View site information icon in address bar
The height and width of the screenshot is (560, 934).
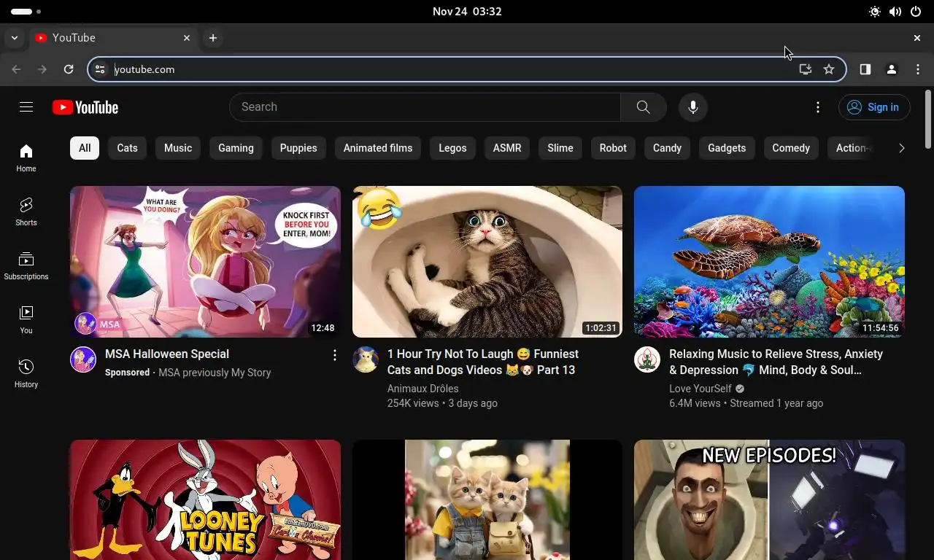coord(101,69)
